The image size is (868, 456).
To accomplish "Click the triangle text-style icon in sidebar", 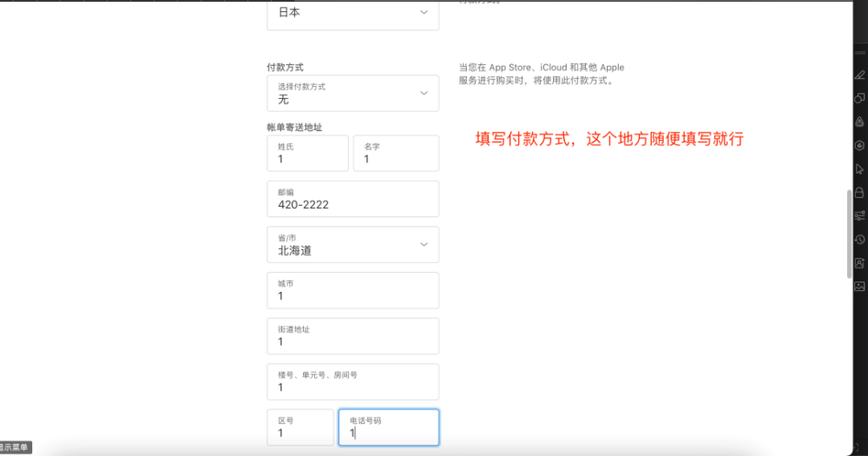I will click(x=859, y=122).
